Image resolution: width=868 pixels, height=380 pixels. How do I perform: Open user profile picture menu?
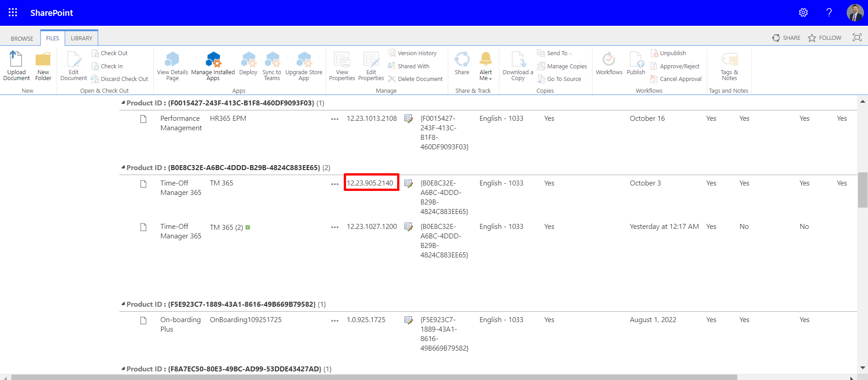tap(855, 13)
